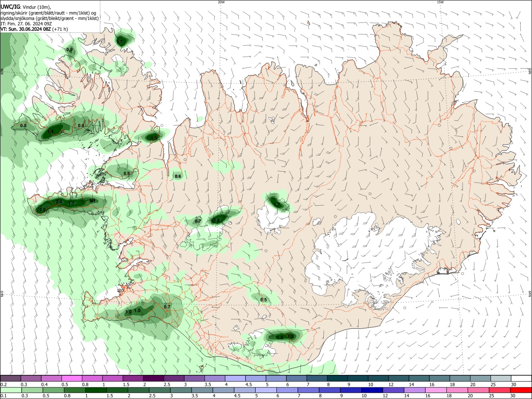
Task: Pick the 14 grey-teal swatch in upper legend
Action: click(419, 379)
